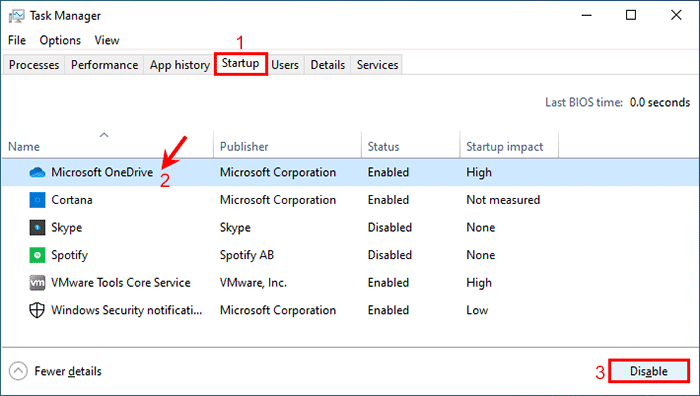Click the Cortana app icon
The image size is (700, 396).
[37, 200]
